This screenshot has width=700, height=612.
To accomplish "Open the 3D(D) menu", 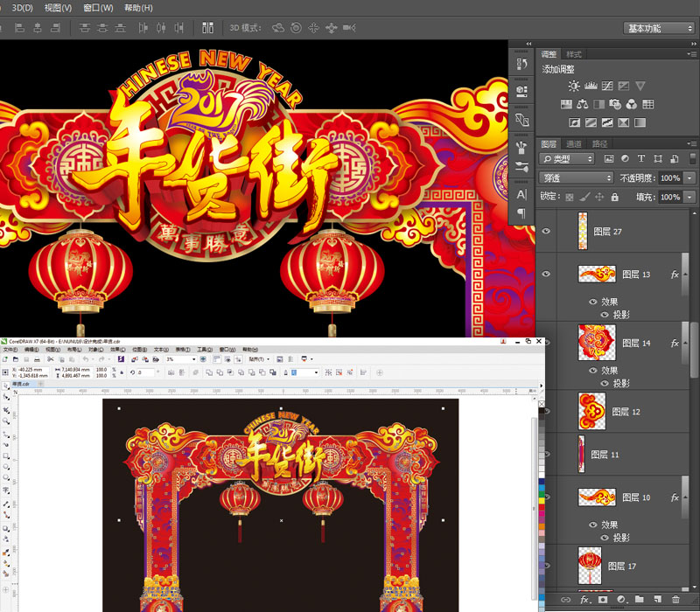I will coord(23,8).
